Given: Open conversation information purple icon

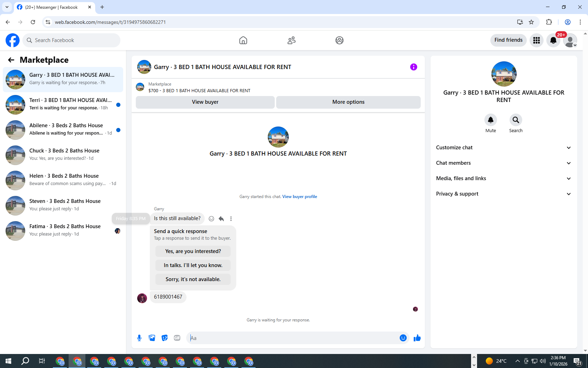Looking at the screenshot, I should (414, 67).
